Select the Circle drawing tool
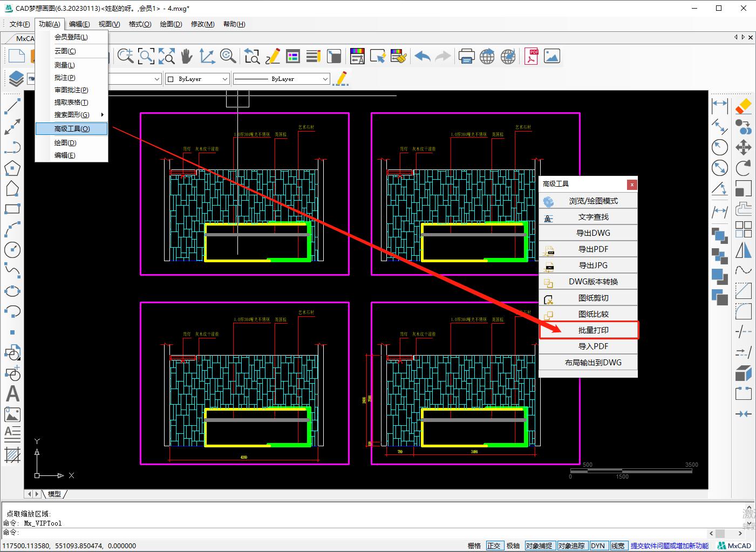This screenshot has width=756, height=552. tap(12, 250)
